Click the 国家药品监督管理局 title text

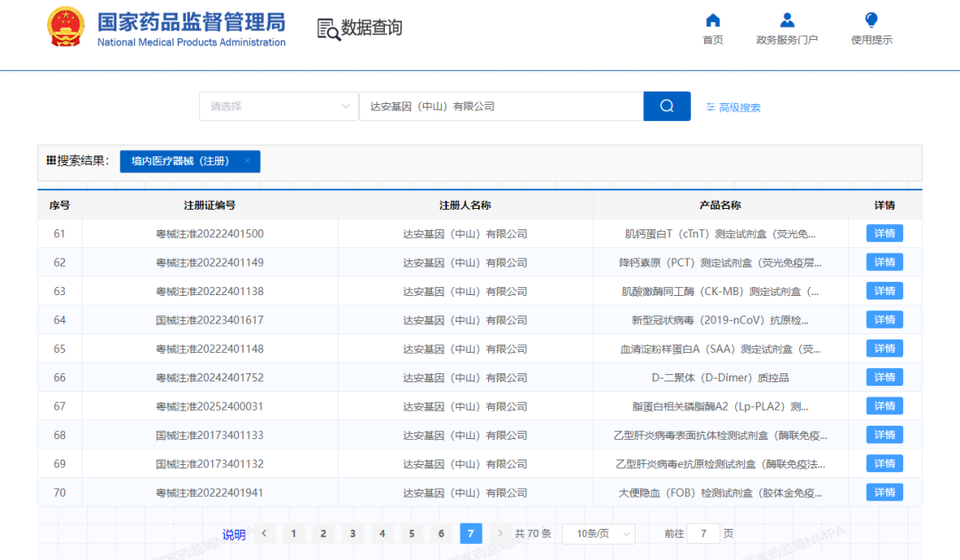pos(191,22)
